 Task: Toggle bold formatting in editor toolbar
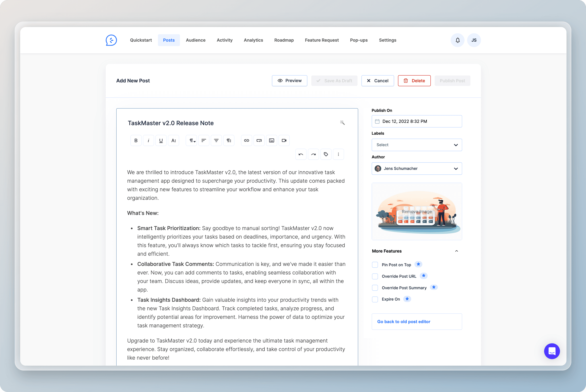(x=136, y=141)
